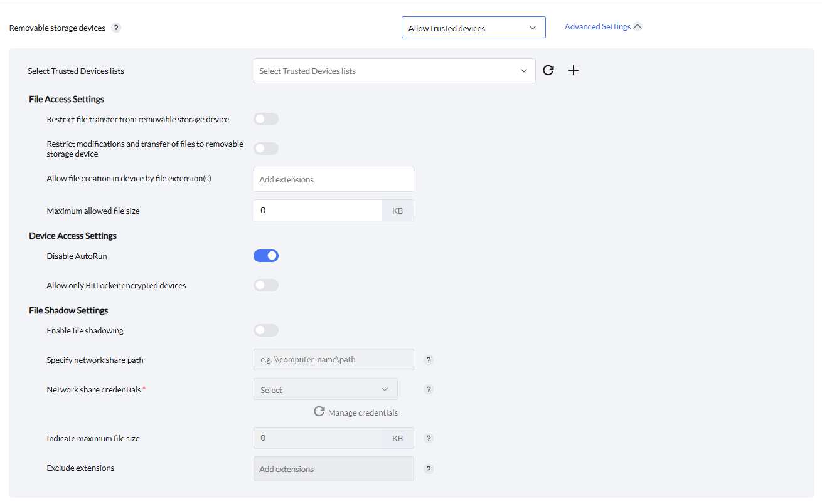The height and width of the screenshot is (504, 822).
Task: Click help icon for Indicate maximum file size
Action: 429,438
